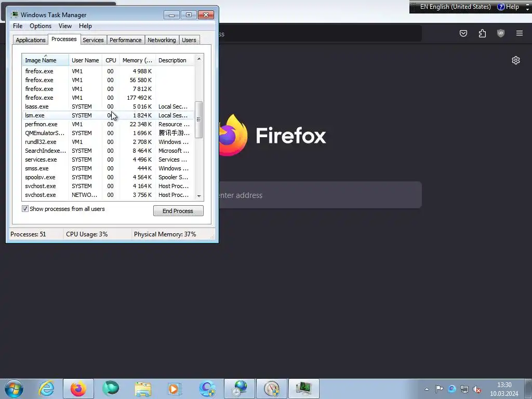Open Firefox extensions puzzle icon
Screen dimensions: 532x399
point(482,33)
